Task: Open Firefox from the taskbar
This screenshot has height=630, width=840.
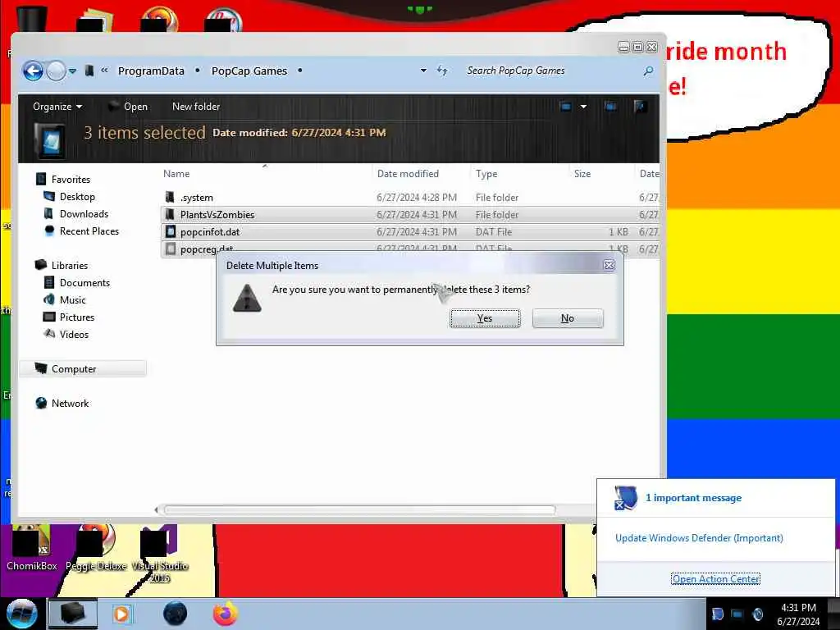Action: (226, 614)
